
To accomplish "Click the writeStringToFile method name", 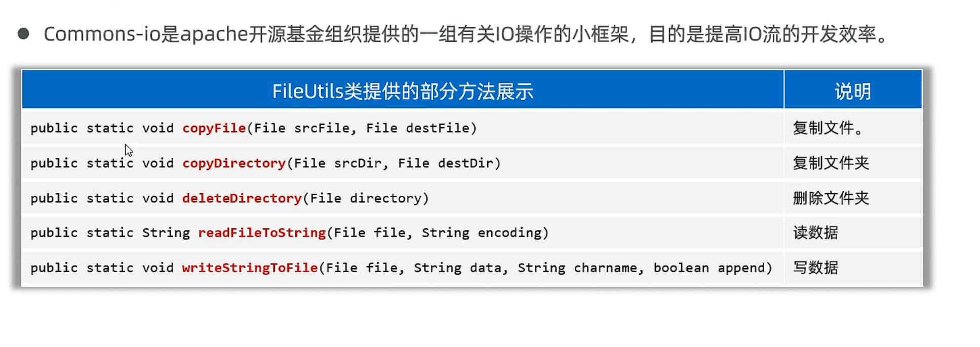I will 250,268.
